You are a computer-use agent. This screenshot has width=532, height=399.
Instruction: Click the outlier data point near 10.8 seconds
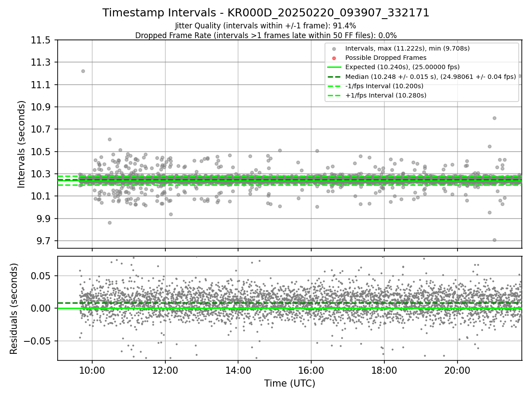point(494,118)
